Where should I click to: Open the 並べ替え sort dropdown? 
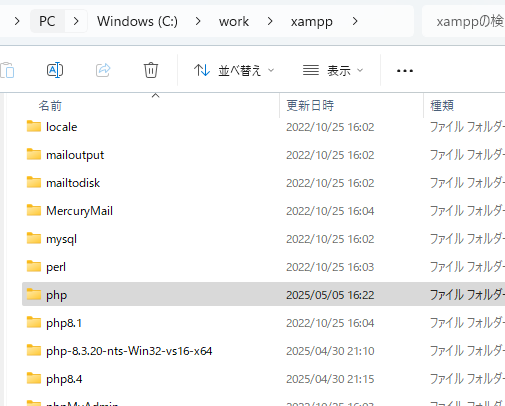click(x=234, y=70)
